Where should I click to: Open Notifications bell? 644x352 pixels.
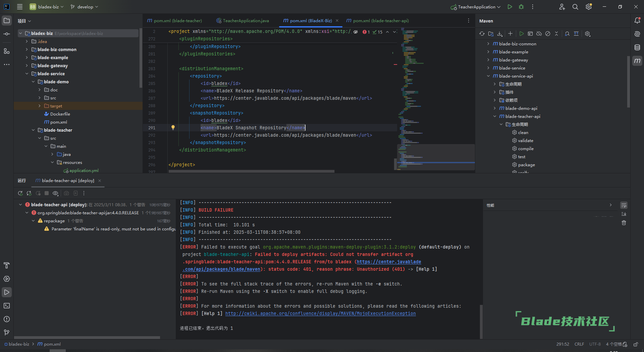point(637,21)
